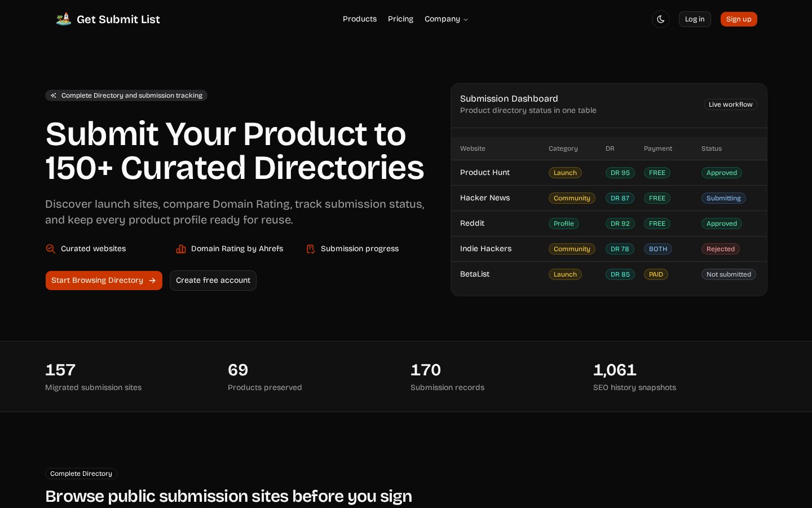Click the arrow on Start Browsing Directory
This screenshot has height=508, width=812.
pyautogui.click(x=152, y=281)
